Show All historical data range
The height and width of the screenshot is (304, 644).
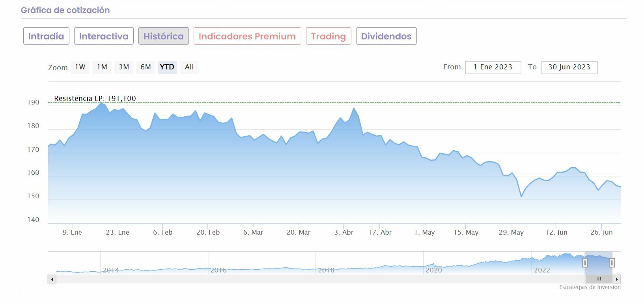point(189,67)
